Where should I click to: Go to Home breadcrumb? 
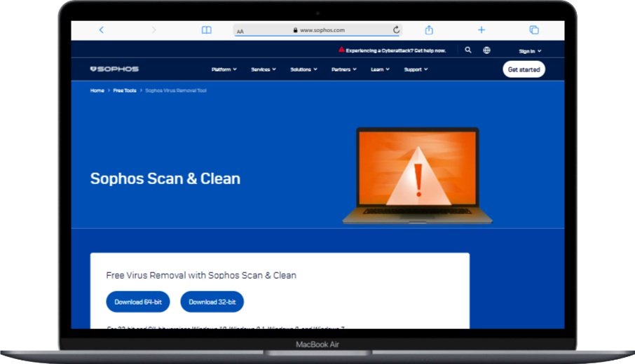(x=97, y=90)
